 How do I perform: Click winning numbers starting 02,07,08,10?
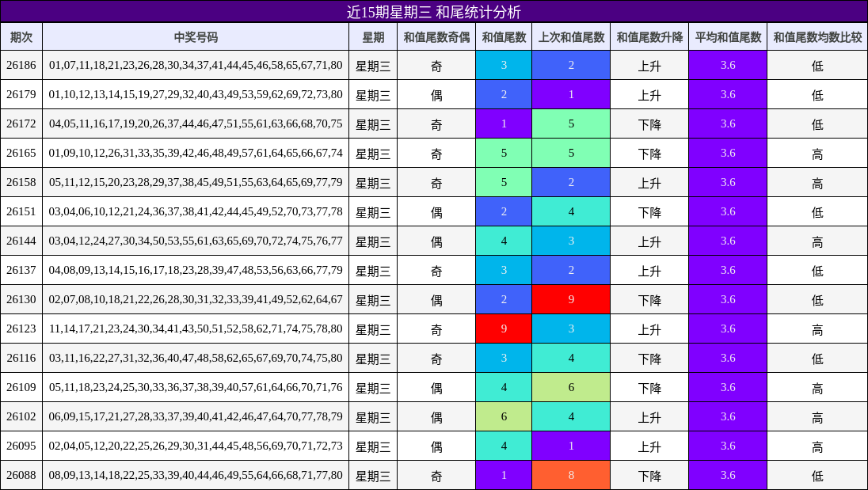(196, 300)
